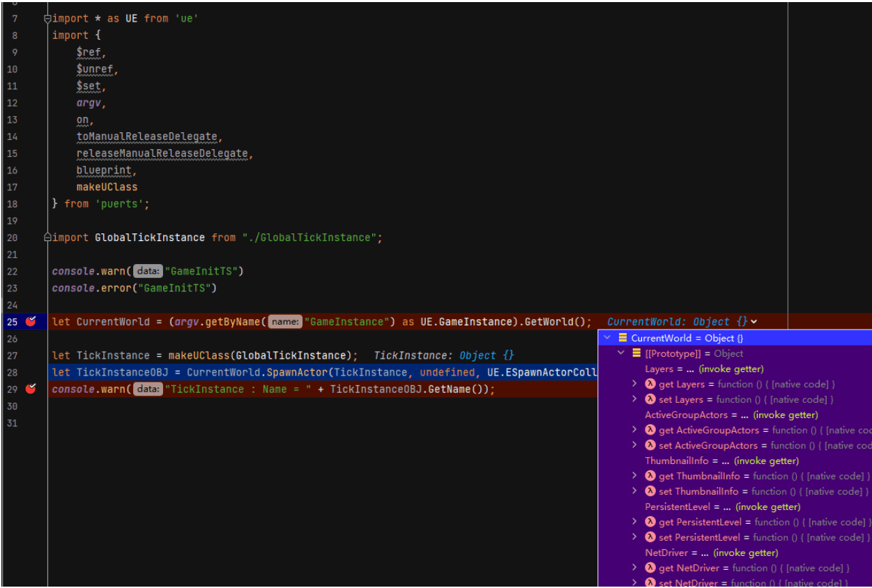The image size is (872, 588).
Task: Click the 'data:' parameter hint on line 29
Action: tap(148, 389)
